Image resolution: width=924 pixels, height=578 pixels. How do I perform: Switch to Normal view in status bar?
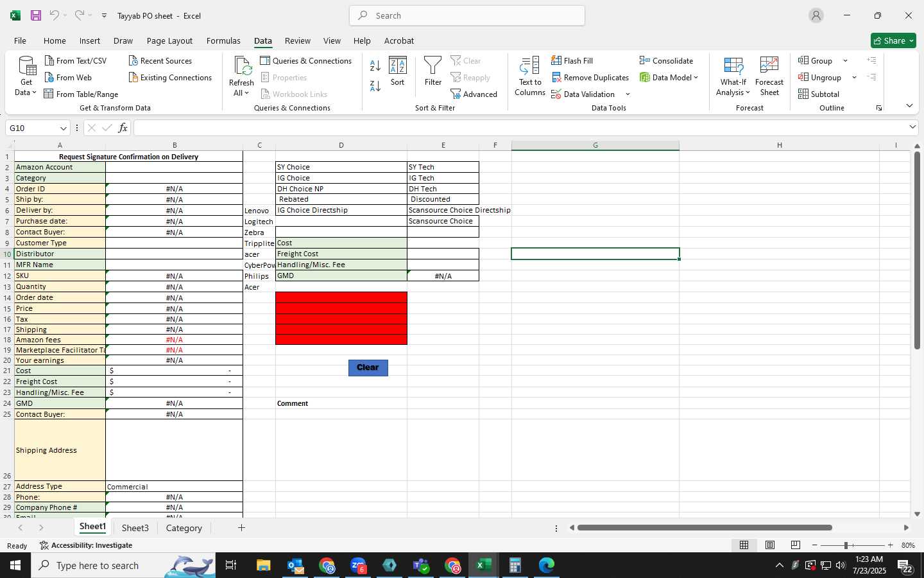tap(744, 545)
